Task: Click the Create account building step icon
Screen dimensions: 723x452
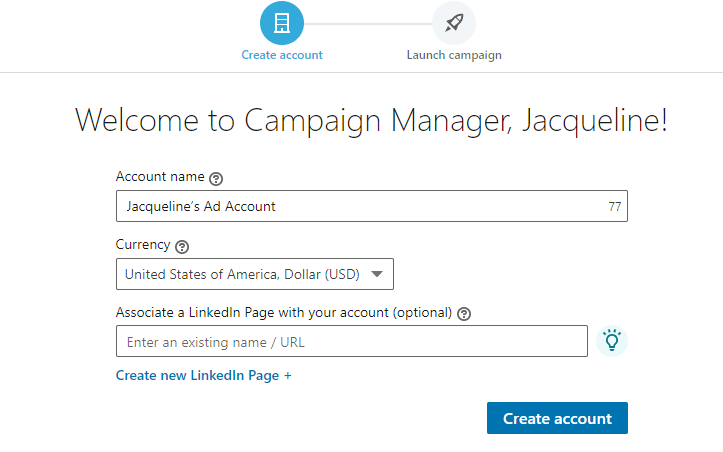Action: coord(282,23)
